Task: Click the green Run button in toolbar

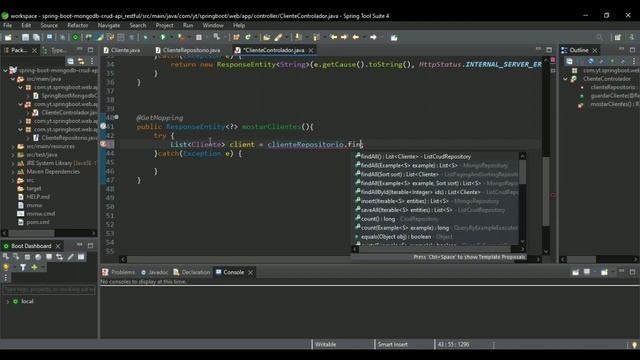Action: coord(163,37)
